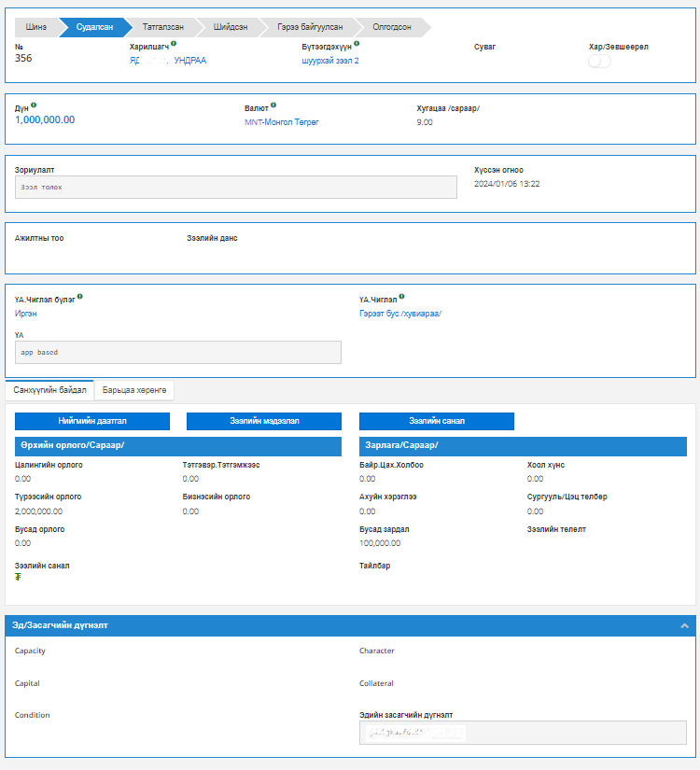Click the ҮА field containing app based

(x=178, y=353)
